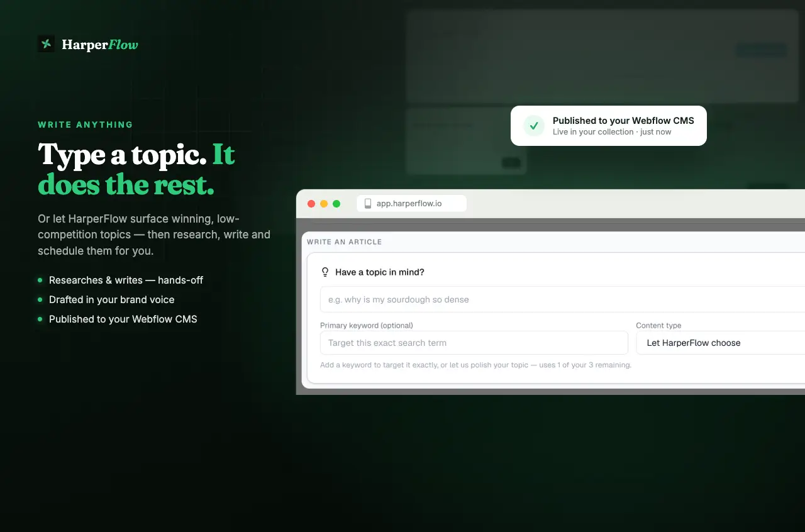
Task: Click the WRITE ANYTHING label
Action: 86,125
